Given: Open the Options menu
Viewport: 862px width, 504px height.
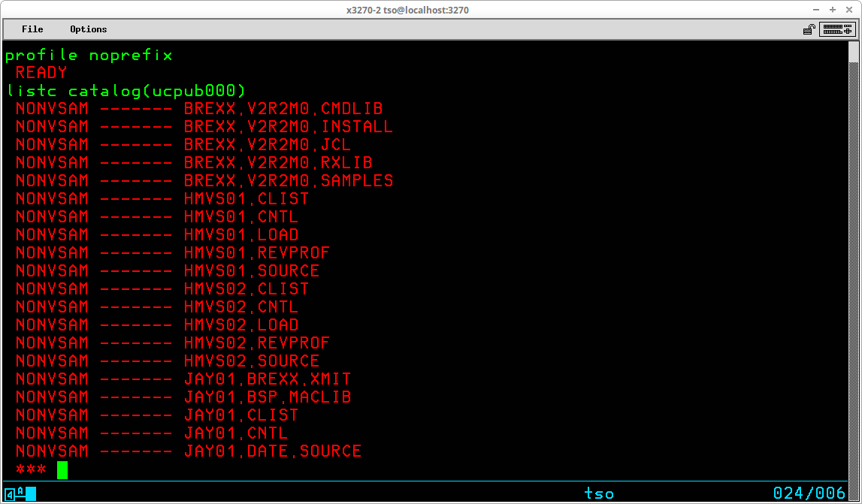Looking at the screenshot, I should (x=89, y=29).
